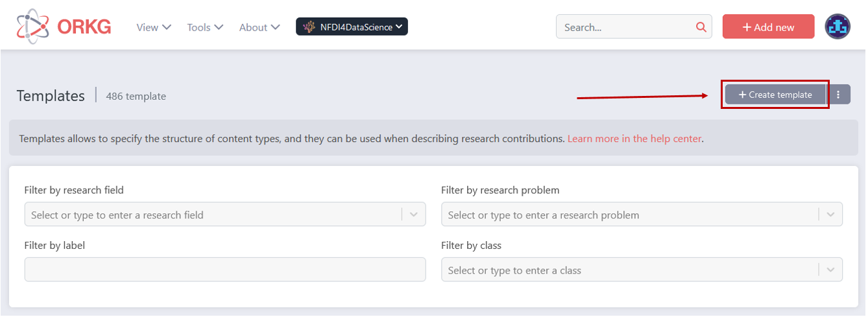Screen dimensions: 868x317
Task: Open the research problem filter dropdown
Action: [830, 215]
